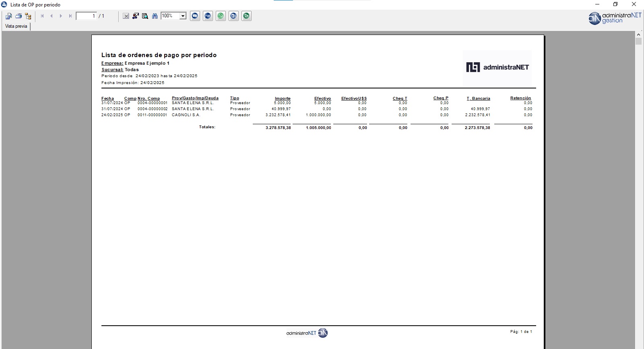This screenshot has width=644, height=349.
Task: Click the 'Pág: 1 de 1' footer text
Action: click(521, 332)
